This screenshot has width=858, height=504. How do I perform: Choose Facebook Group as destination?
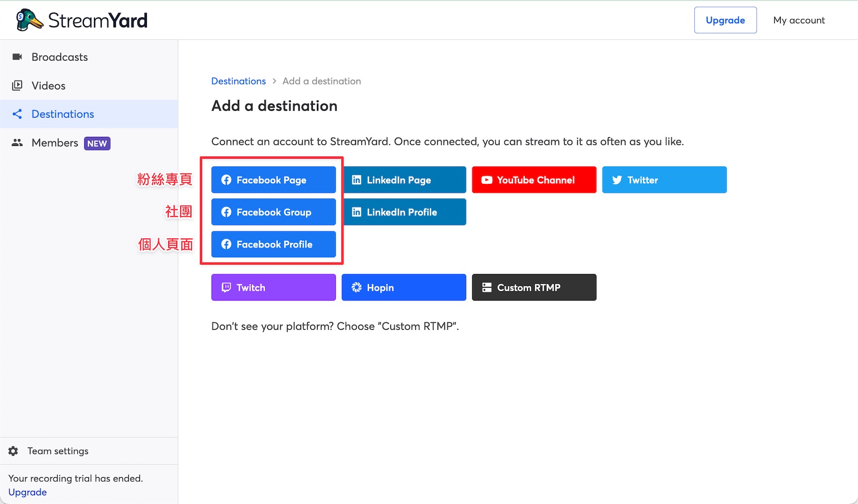pos(274,212)
